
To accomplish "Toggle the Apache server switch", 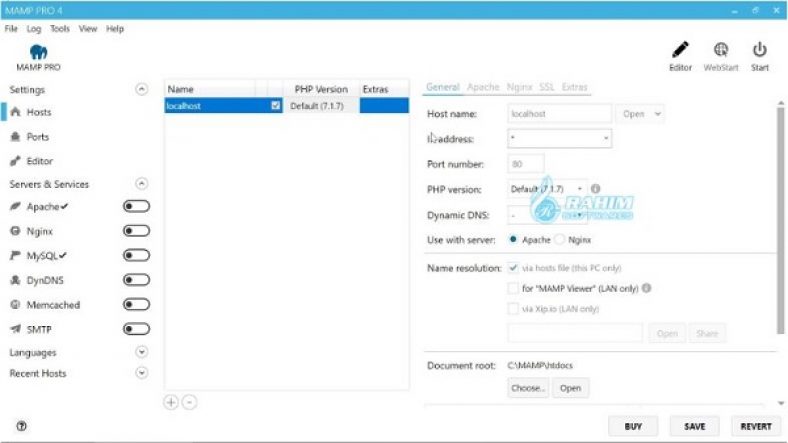I will (x=136, y=206).
